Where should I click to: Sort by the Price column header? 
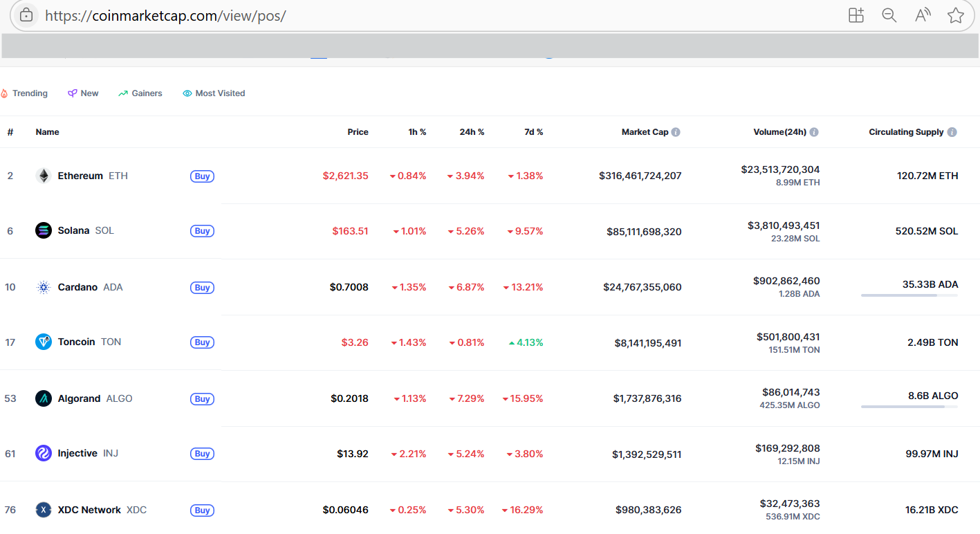click(358, 132)
